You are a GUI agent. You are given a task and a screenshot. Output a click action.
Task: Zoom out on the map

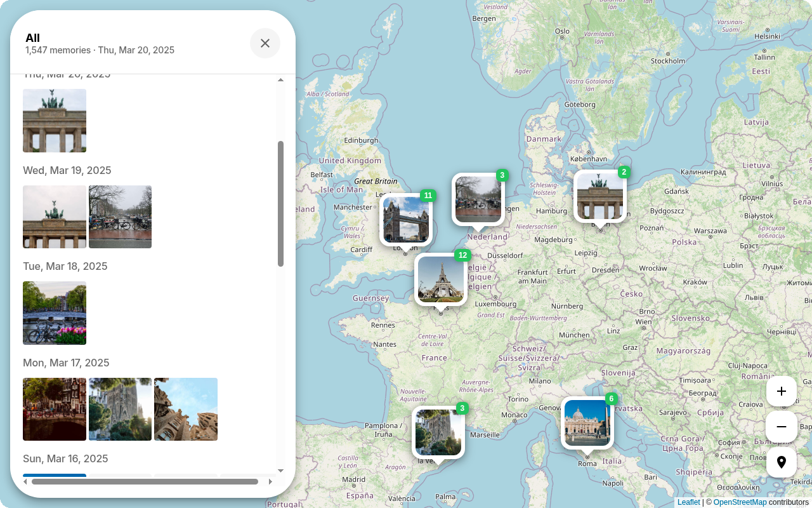782,427
